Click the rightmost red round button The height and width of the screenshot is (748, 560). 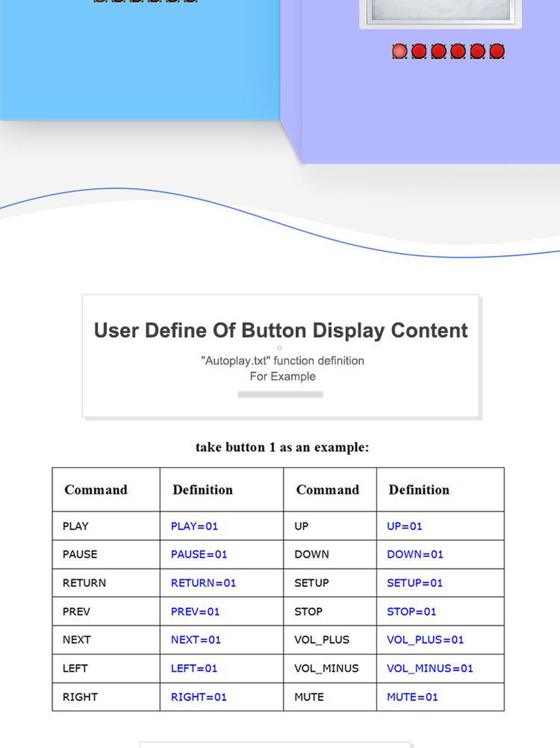click(x=497, y=52)
